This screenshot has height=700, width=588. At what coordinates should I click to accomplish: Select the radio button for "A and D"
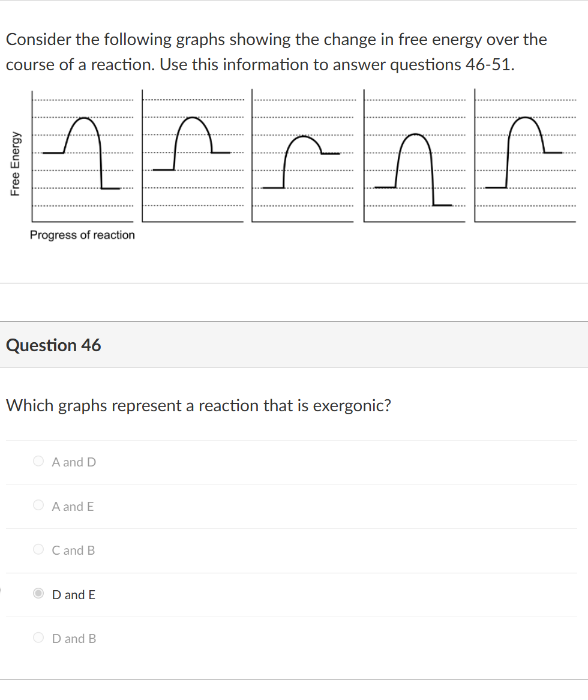click(38, 461)
